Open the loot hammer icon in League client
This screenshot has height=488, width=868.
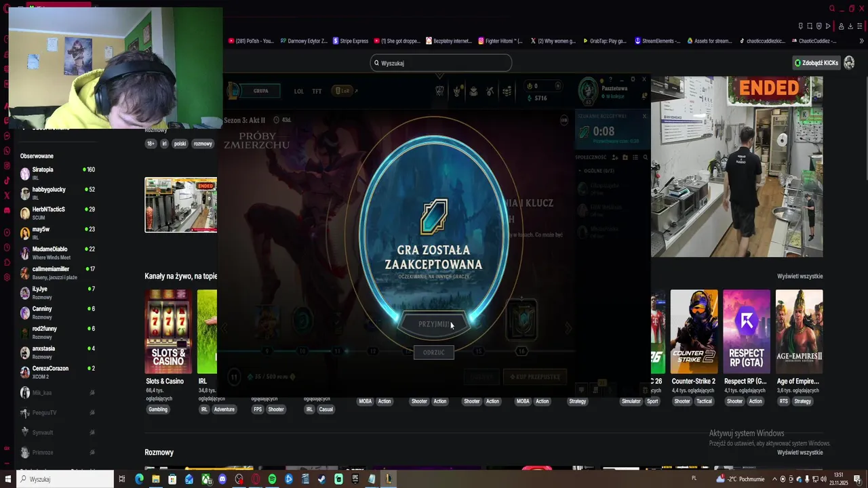(490, 91)
